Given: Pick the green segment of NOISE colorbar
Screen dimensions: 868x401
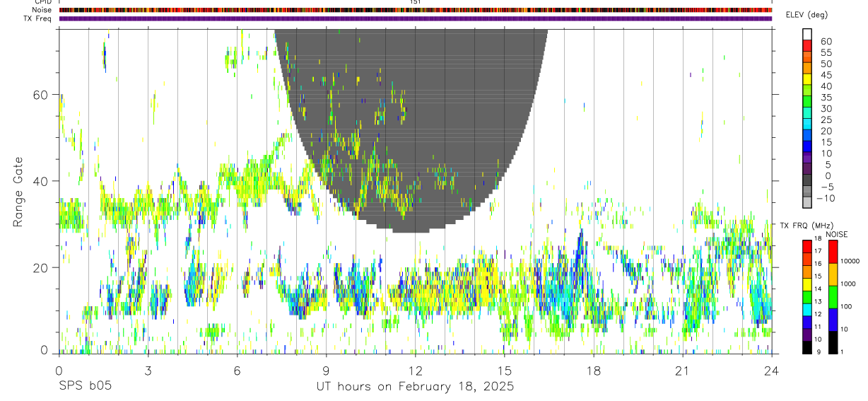Looking at the screenshot, I should click(833, 297).
